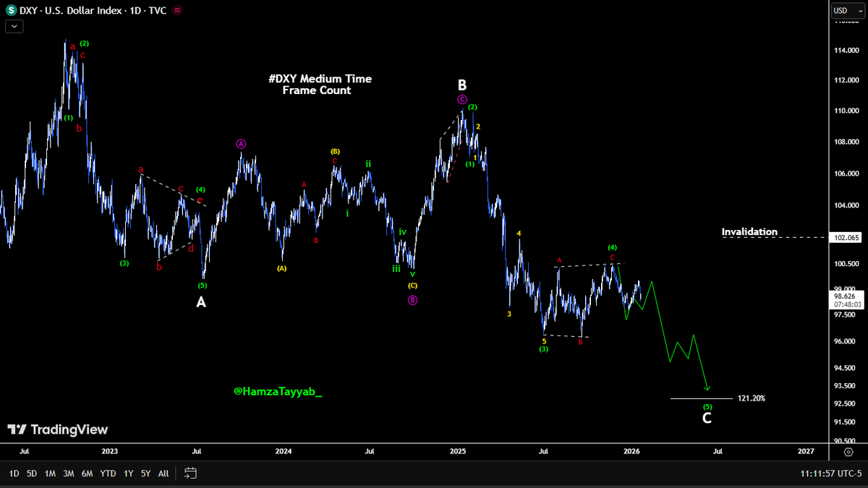Click the 121.20% extension level marker
The height and width of the screenshot is (488, 868).
tap(751, 398)
